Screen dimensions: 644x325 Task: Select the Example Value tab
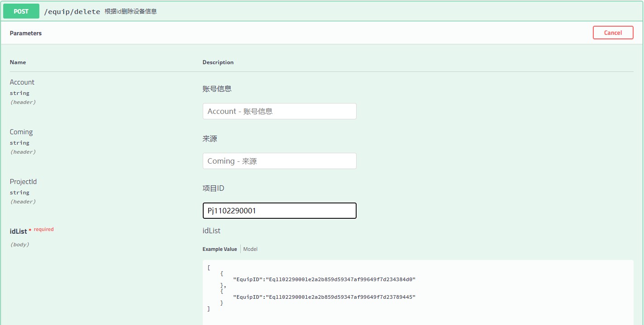click(219, 249)
